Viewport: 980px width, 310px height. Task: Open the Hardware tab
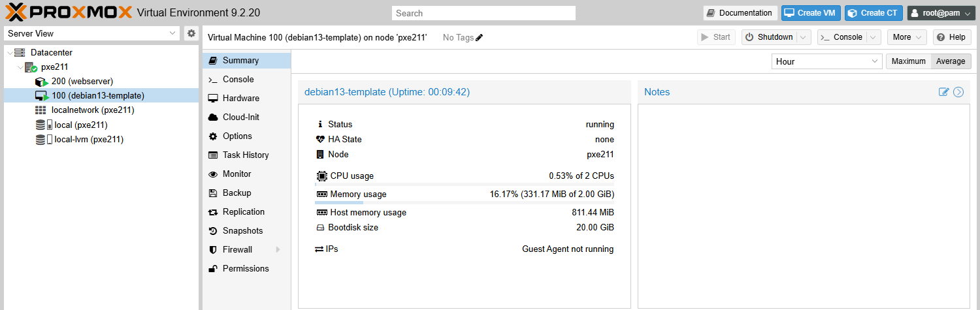(247, 98)
